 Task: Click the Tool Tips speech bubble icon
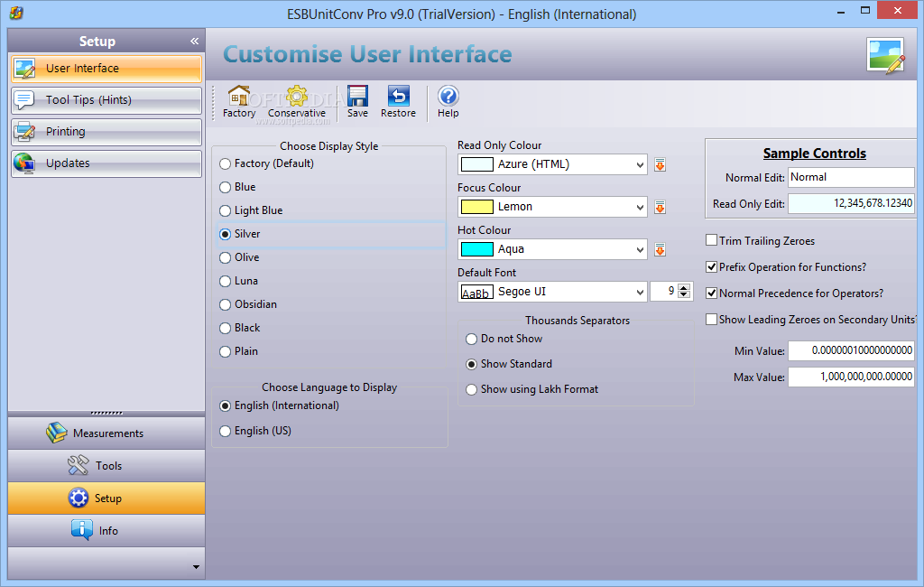[x=24, y=99]
